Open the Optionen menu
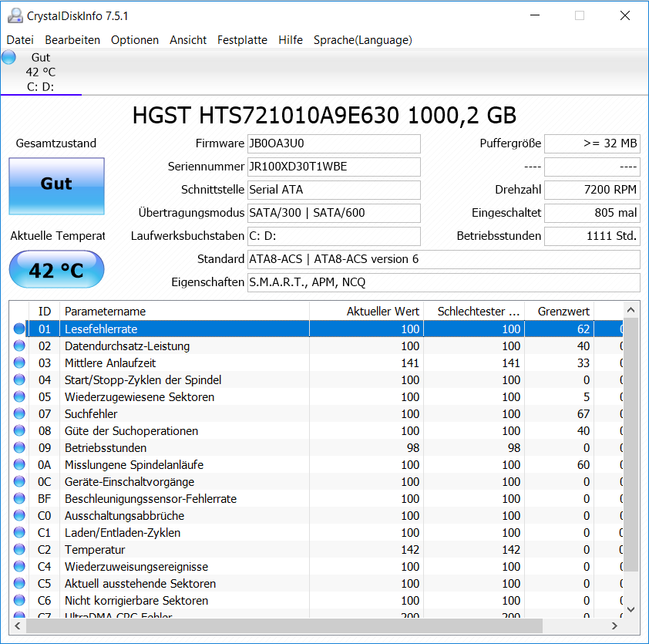Image resolution: width=649 pixels, height=644 pixels. coord(135,40)
